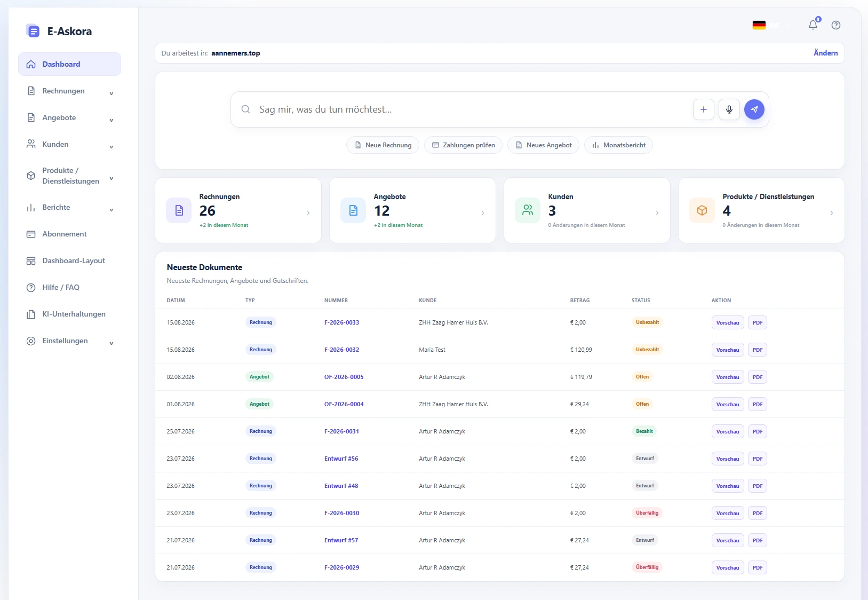
Task: Open Rechnungen card via its chevron
Action: [x=308, y=213]
